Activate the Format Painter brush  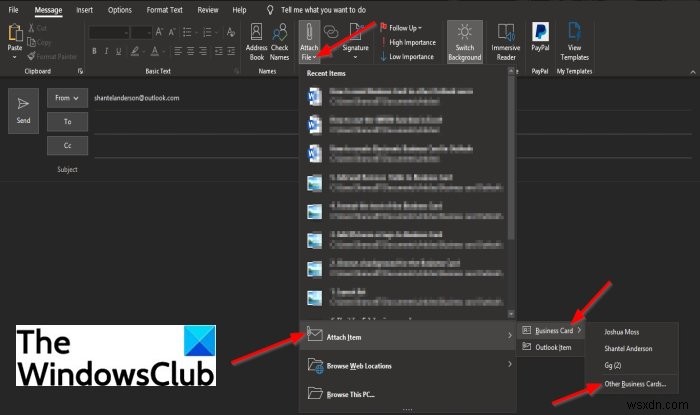coord(31,56)
